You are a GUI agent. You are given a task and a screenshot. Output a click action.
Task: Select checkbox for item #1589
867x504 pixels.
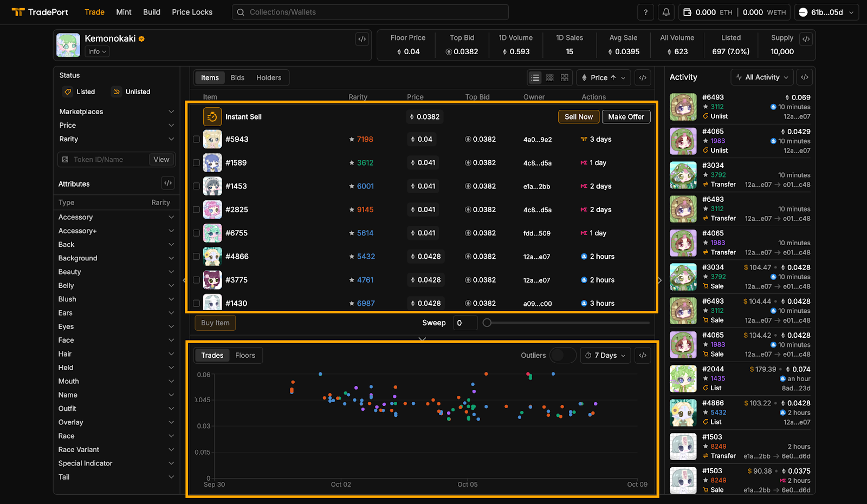[x=197, y=162]
